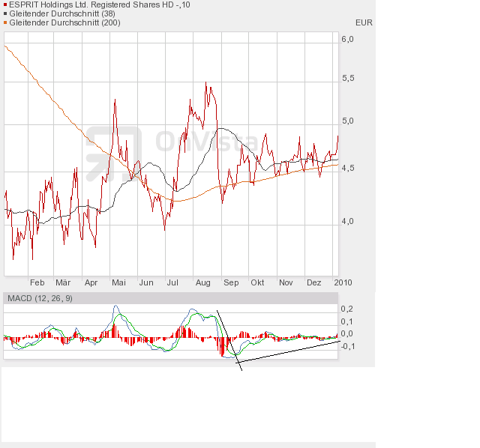The width and height of the screenshot is (480, 448).
Task: Click the 4,0 price axis label
Action: tap(347, 221)
